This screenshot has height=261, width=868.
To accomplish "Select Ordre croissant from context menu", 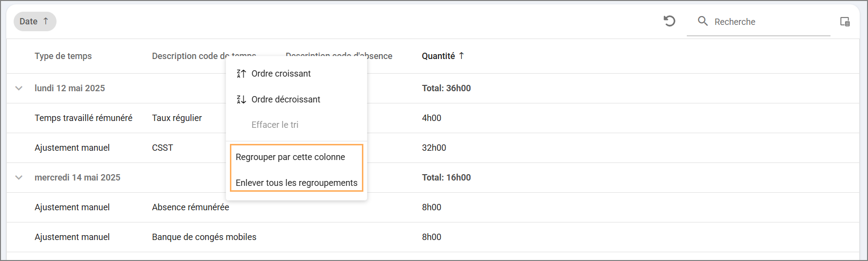I will click(x=281, y=74).
